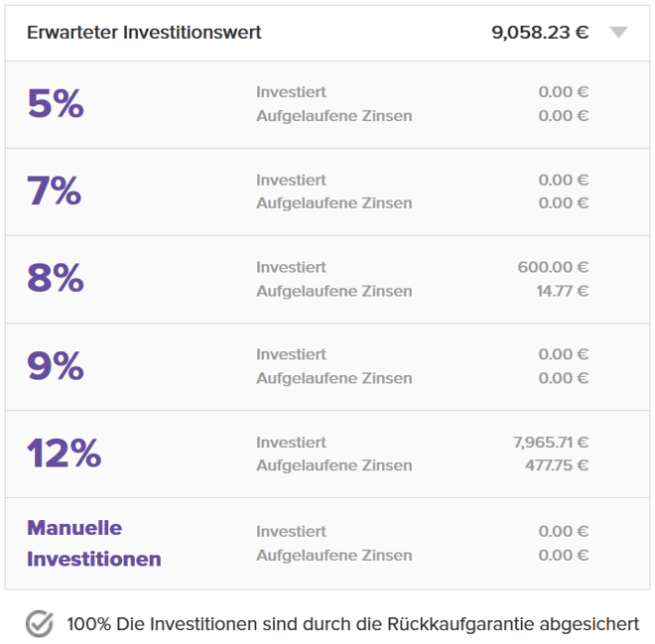
Task: Open the 8% interest rate category
Action: click(x=56, y=279)
